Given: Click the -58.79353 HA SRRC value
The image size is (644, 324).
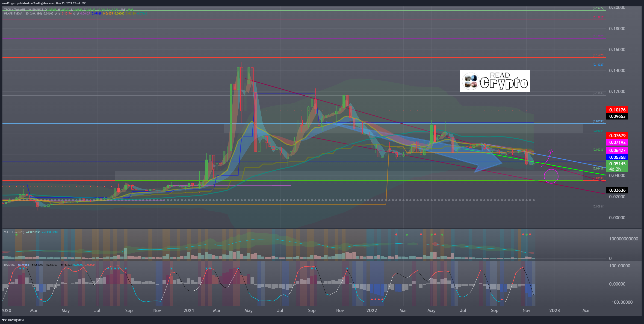Looking at the screenshot, I should pyautogui.click(x=23, y=265).
